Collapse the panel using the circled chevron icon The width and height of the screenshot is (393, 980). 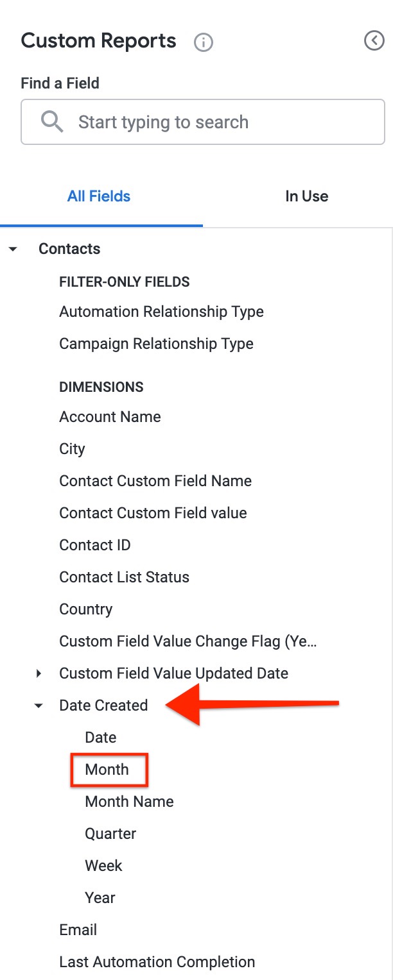(x=374, y=40)
